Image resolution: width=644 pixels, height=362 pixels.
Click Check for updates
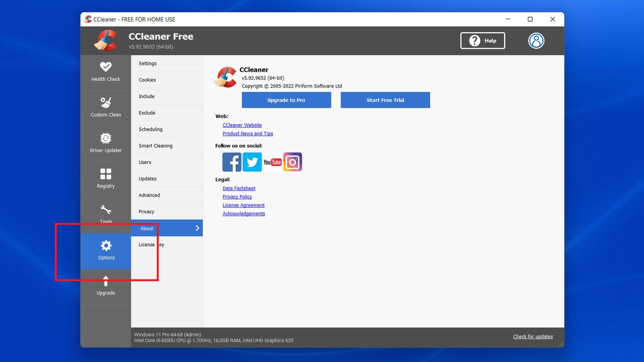coord(533,336)
